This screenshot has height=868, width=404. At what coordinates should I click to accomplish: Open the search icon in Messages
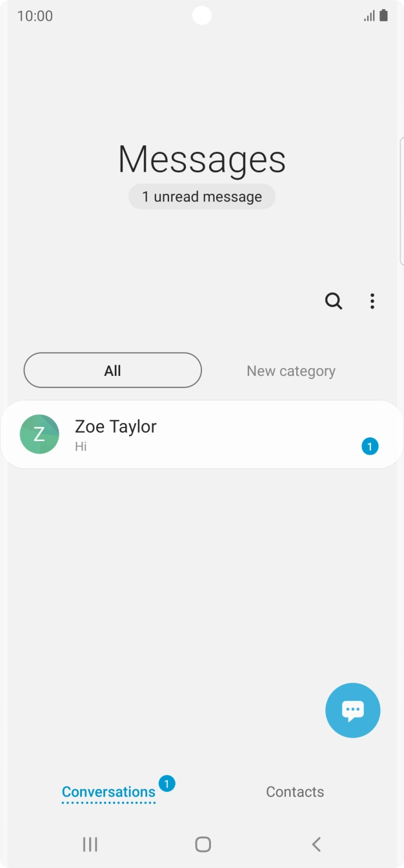tap(333, 301)
